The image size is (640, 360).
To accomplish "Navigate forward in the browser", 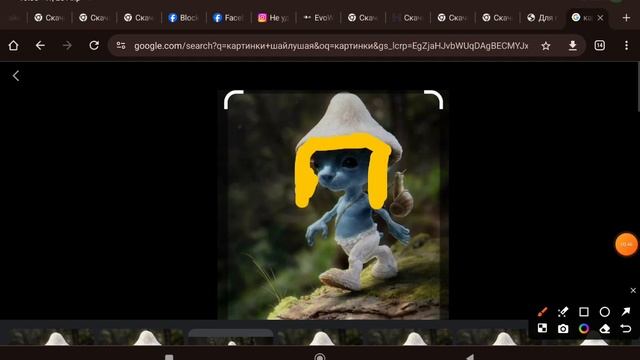I will [x=67, y=45].
